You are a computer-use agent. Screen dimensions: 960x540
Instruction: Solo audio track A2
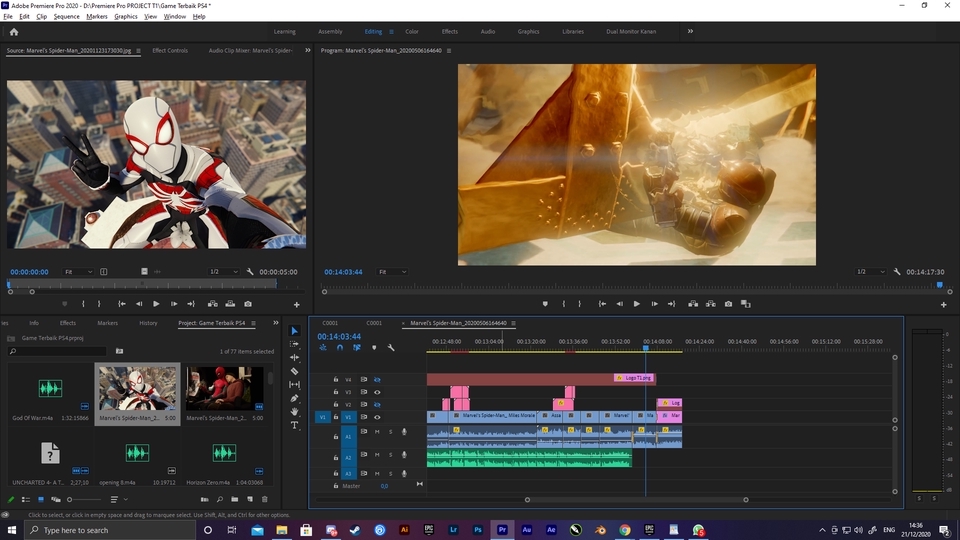(391, 454)
